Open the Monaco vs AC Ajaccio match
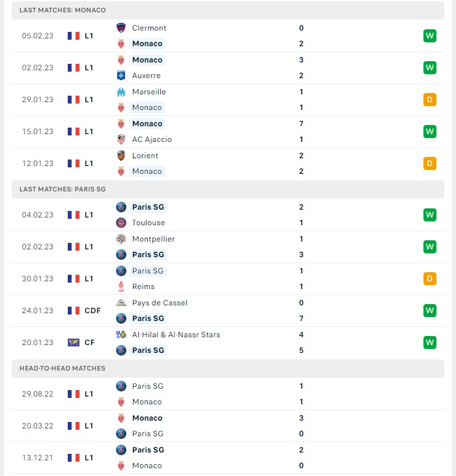The width and height of the screenshot is (456, 476). [228, 132]
